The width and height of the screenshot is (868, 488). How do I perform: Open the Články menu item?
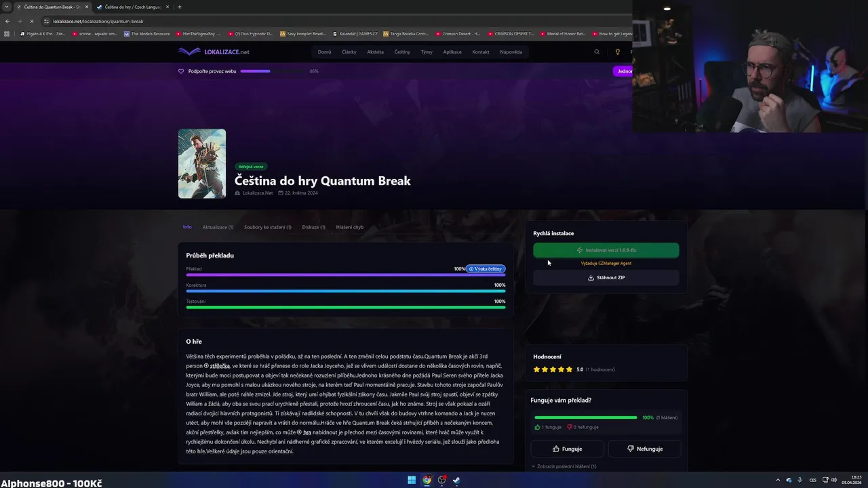pyautogui.click(x=349, y=52)
